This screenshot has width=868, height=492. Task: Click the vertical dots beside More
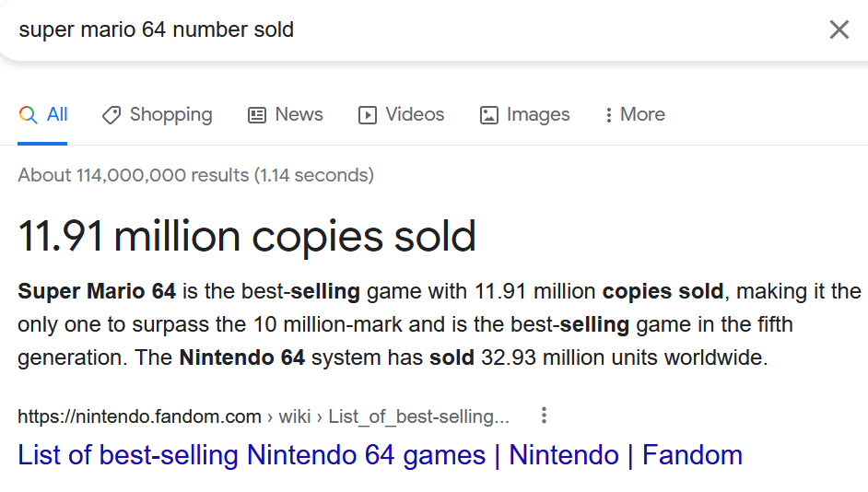tap(608, 114)
